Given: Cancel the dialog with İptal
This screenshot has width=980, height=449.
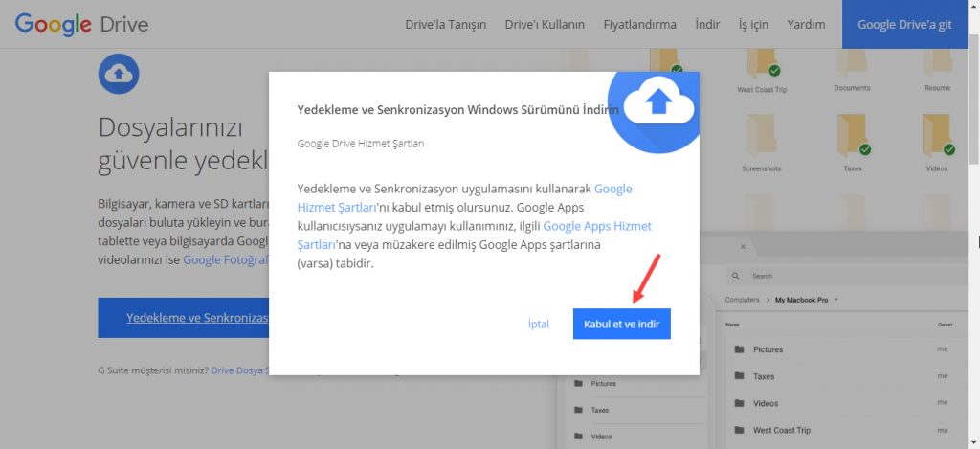Looking at the screenshot, I should pyautogui.click(x=538, y=324).
